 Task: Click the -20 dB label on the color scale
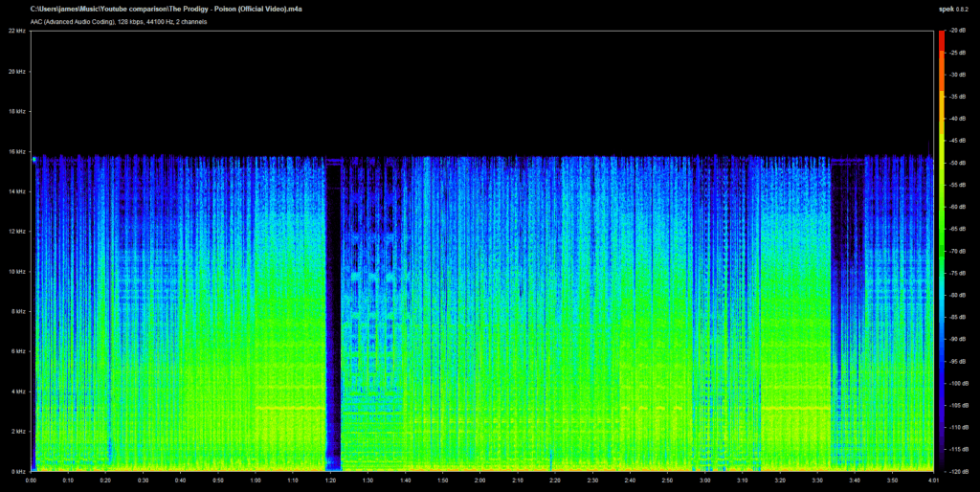click(x=956, y=32)
